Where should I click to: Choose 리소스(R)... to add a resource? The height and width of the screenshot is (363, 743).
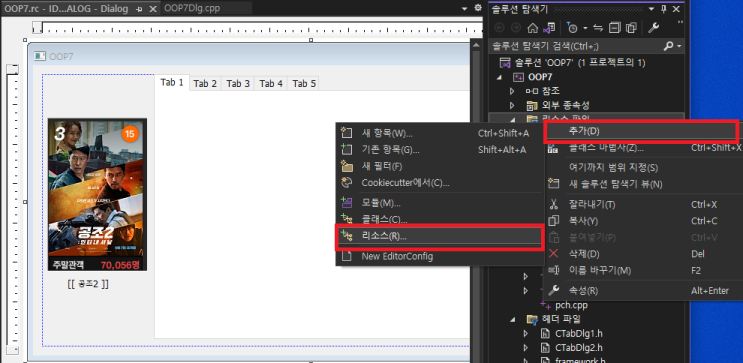click(439, 236)
